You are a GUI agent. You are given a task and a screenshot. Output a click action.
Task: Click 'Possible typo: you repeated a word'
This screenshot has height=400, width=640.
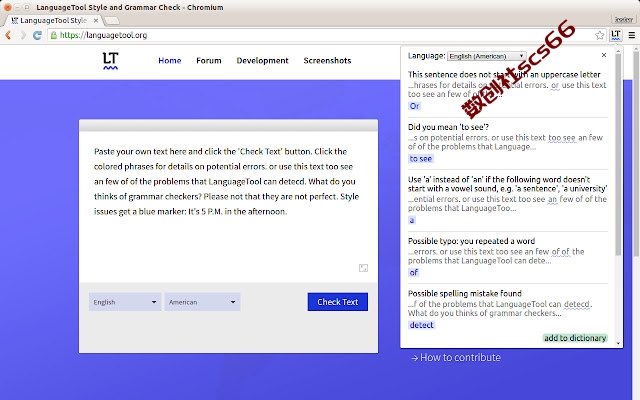tap(471, 241)
